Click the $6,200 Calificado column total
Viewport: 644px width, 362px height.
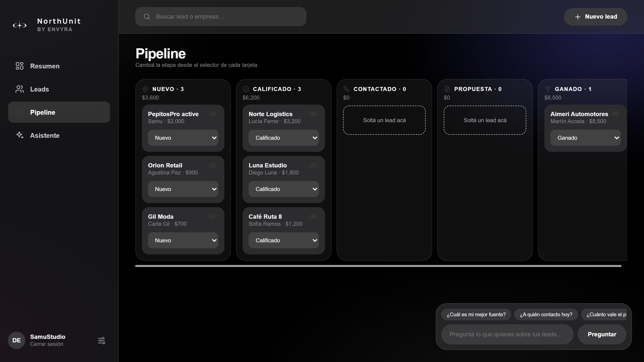tap(251, 98)
